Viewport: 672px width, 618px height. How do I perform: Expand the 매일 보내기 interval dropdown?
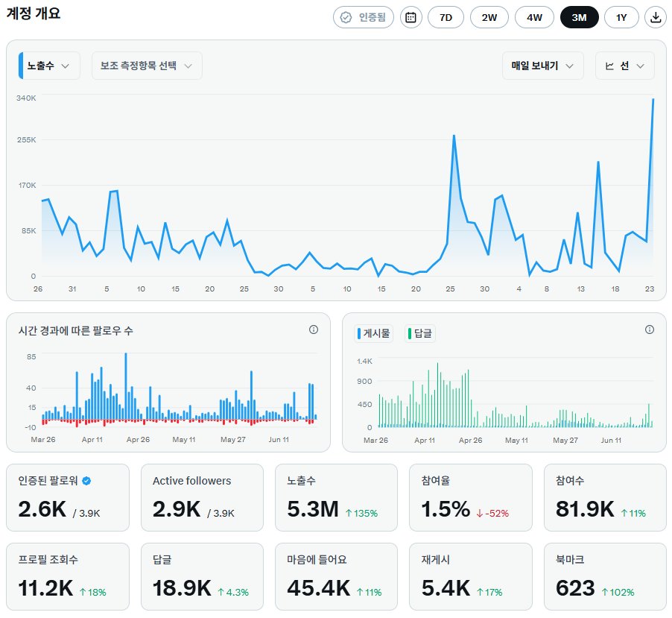542,66
